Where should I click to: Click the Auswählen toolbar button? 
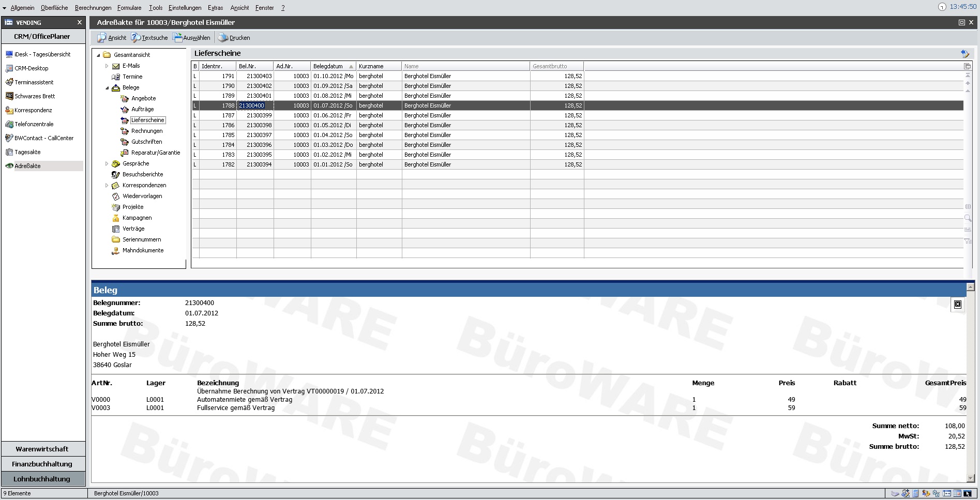click(191, 38)
